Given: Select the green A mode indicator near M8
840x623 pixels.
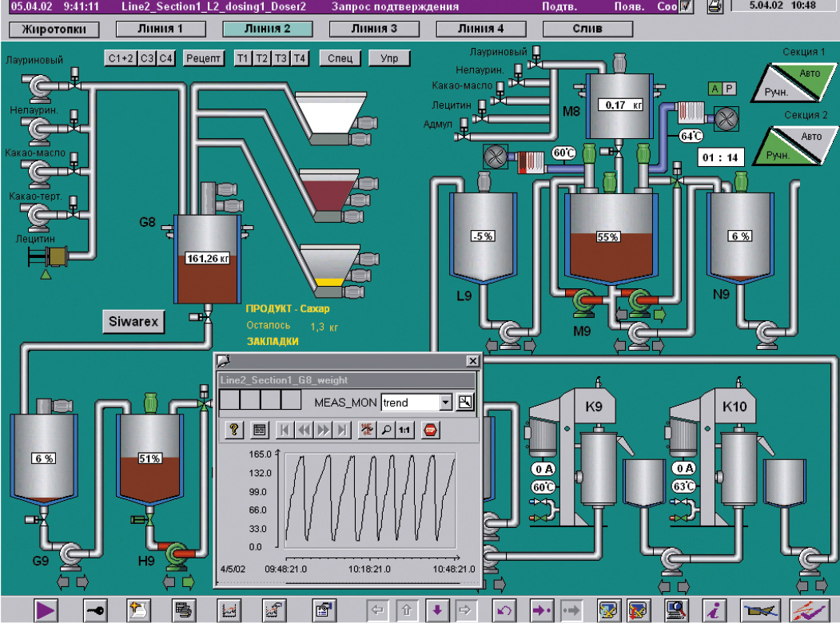Looking at the screenshot, I should [x=715, y=89].
